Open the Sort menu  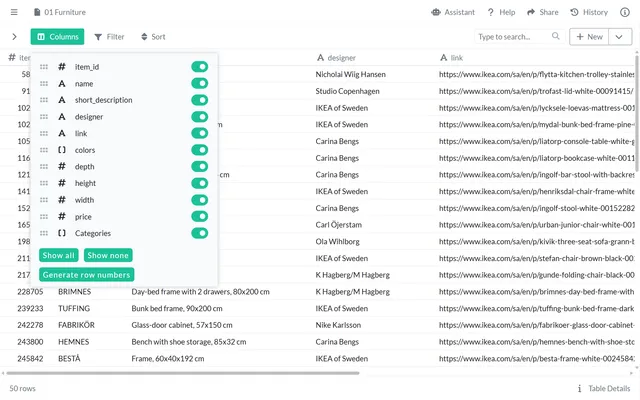click(153, 36)
